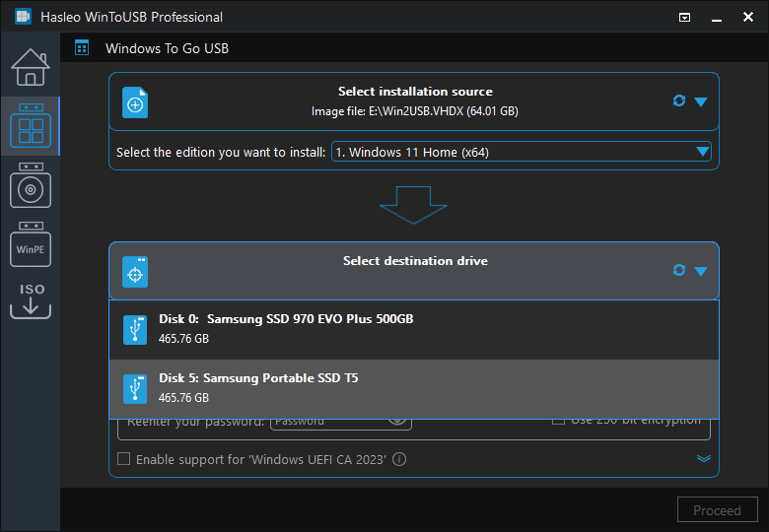Open the ISO download tool
Image resolution: width=769 pixels, height=532 pixels.
pos(30,300)
